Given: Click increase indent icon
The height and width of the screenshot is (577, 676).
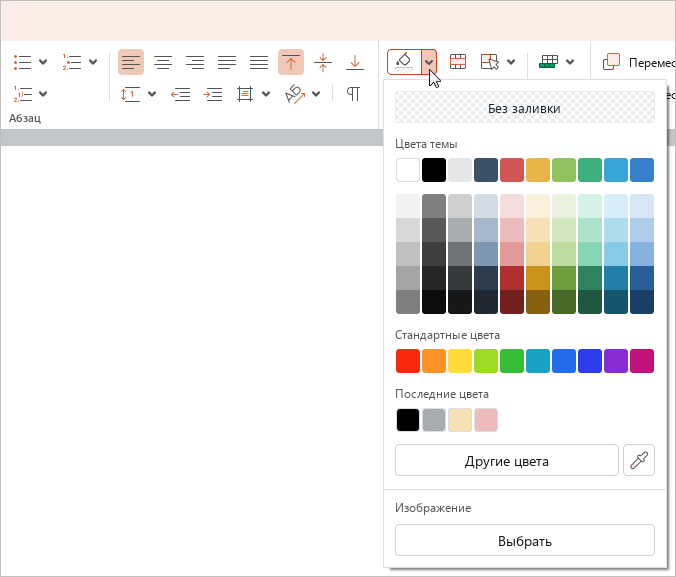Looking at the screenshot, I should [x=213, y=94].
